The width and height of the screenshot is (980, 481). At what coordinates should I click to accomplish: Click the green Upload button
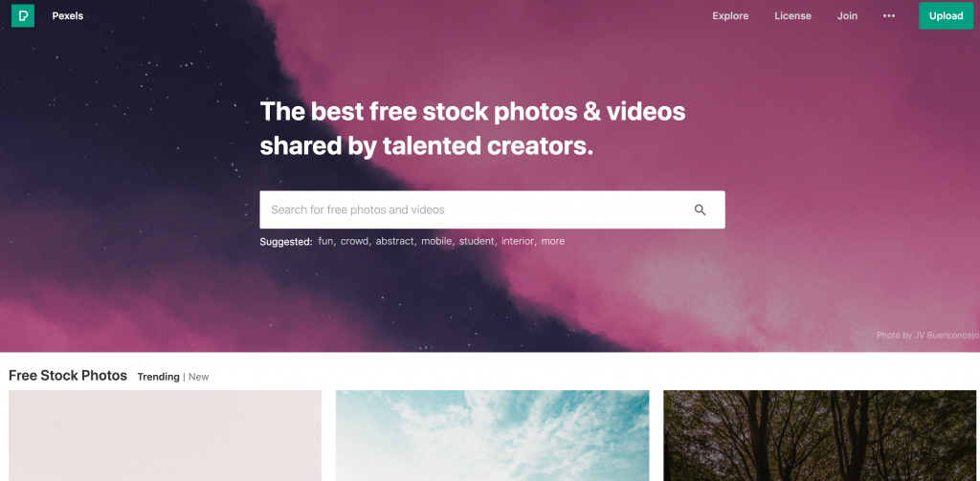[946, 15]
